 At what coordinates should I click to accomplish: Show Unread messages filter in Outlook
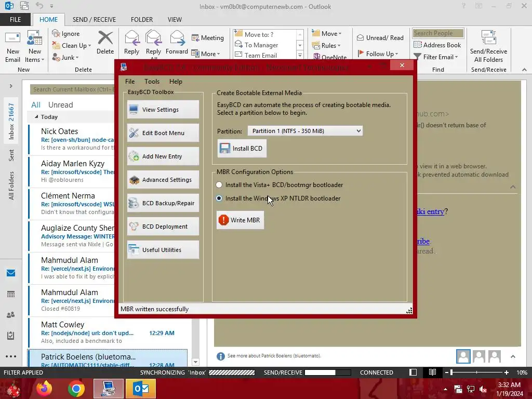(60, 104)
